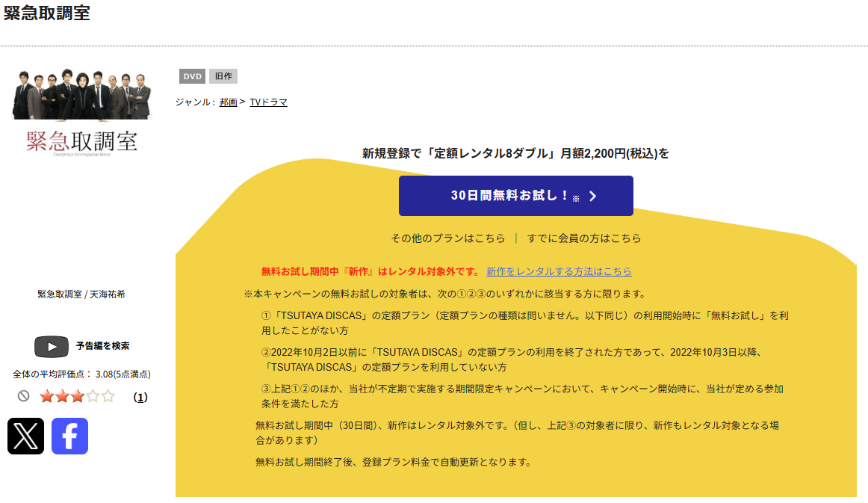Click the 定額レンタル8ダブル月額2,200円 headline

click(x=516, y=153)
